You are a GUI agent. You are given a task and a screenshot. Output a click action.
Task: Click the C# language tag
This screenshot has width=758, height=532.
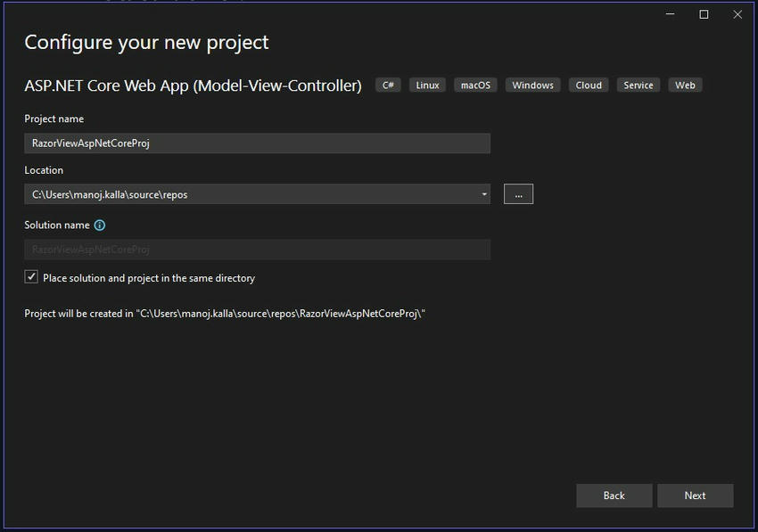click(x=387, y=85)
